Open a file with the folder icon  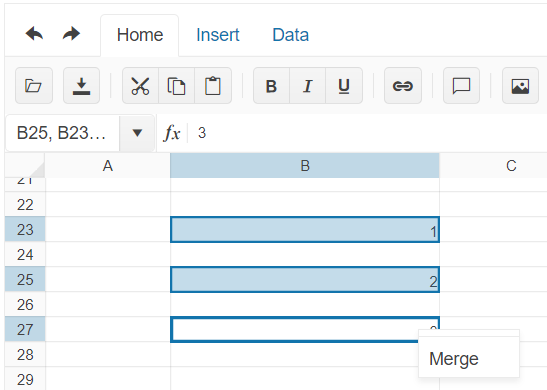point(34,86)
